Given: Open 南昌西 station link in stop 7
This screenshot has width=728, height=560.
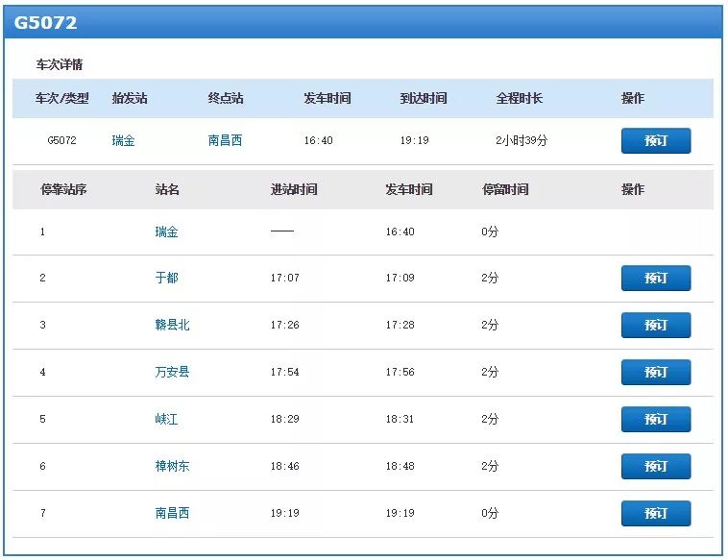Looking at the screenshot, I should point(172,513).
